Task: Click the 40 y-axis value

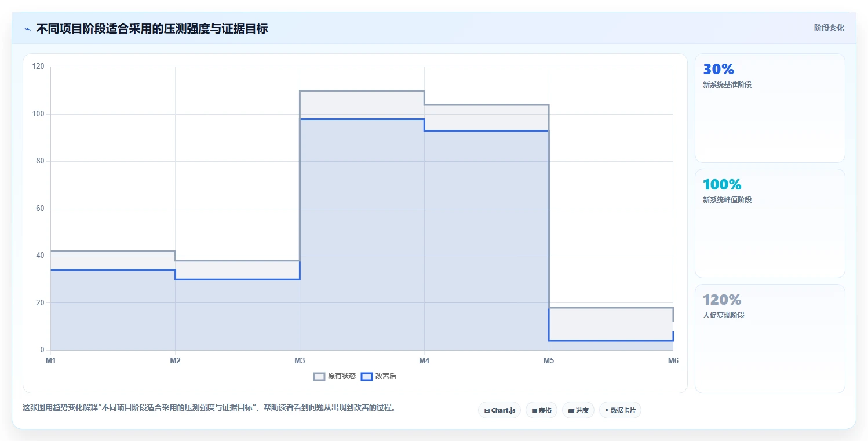Action: [41, 256]
